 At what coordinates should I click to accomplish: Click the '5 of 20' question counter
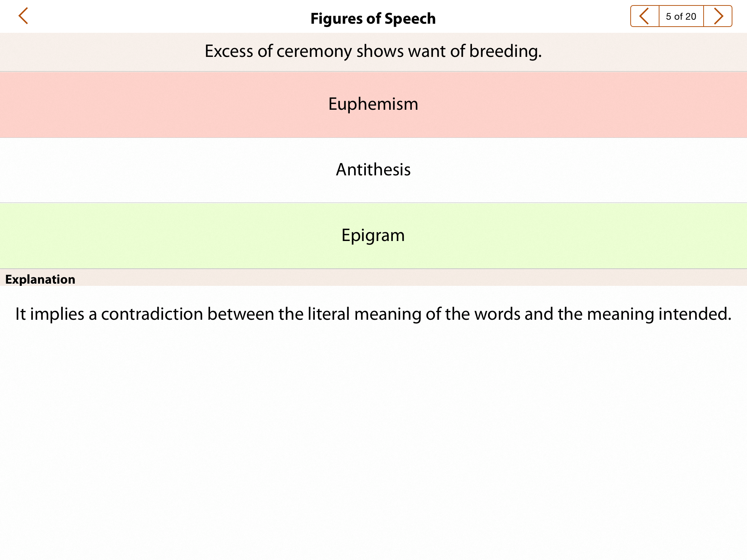click(x=681, y=16)
